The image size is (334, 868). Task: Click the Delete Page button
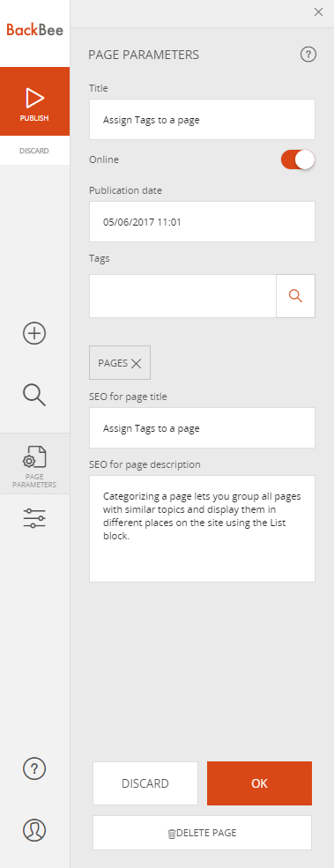point(202,833)
